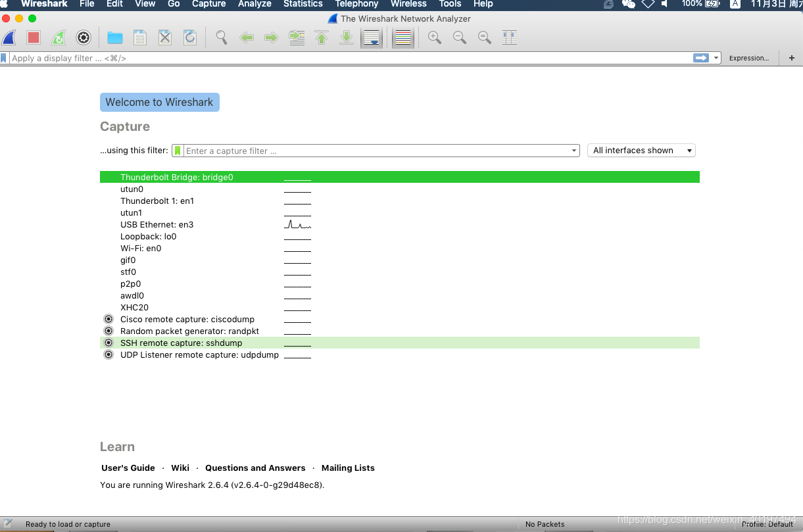Select the utun0 interface

(400, 189)
